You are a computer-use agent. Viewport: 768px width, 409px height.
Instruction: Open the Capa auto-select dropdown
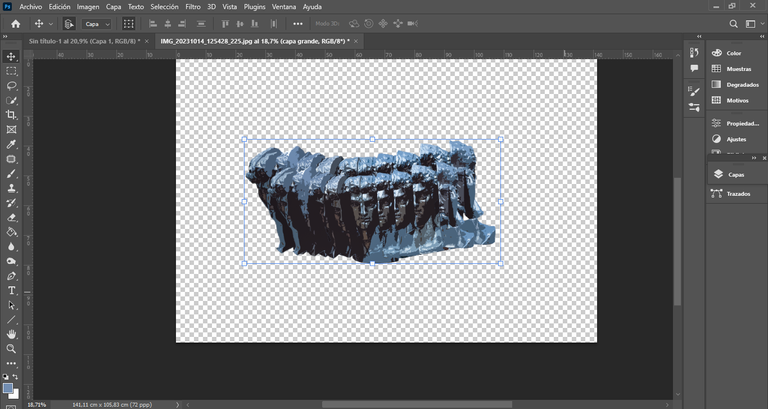[x=96, y=24]
